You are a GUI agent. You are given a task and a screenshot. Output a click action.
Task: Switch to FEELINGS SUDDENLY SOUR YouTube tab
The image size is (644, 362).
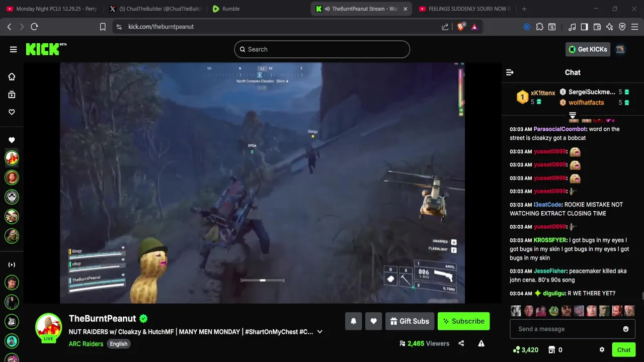coord(464,9)
